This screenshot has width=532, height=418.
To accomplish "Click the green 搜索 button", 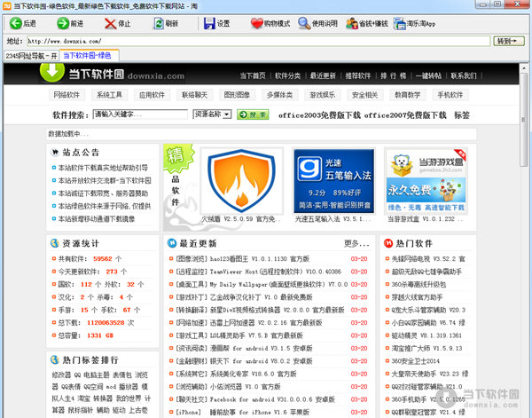I will pos(253,114).
